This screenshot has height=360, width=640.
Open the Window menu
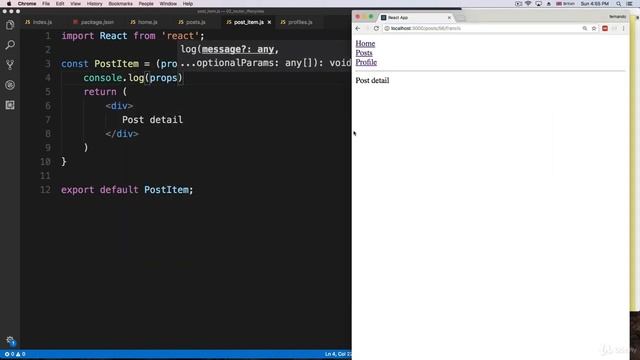pyautogui.click(x=168, y=4)
